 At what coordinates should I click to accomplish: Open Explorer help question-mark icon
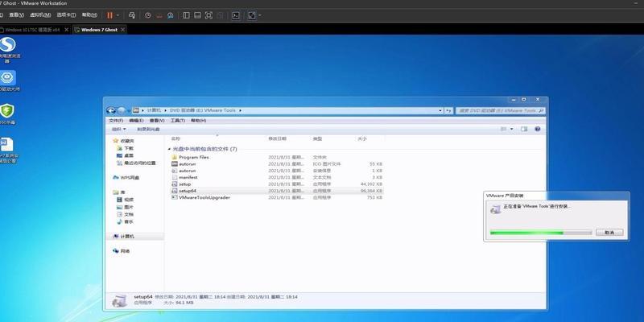pyautogui.click(x=537, y=129)
